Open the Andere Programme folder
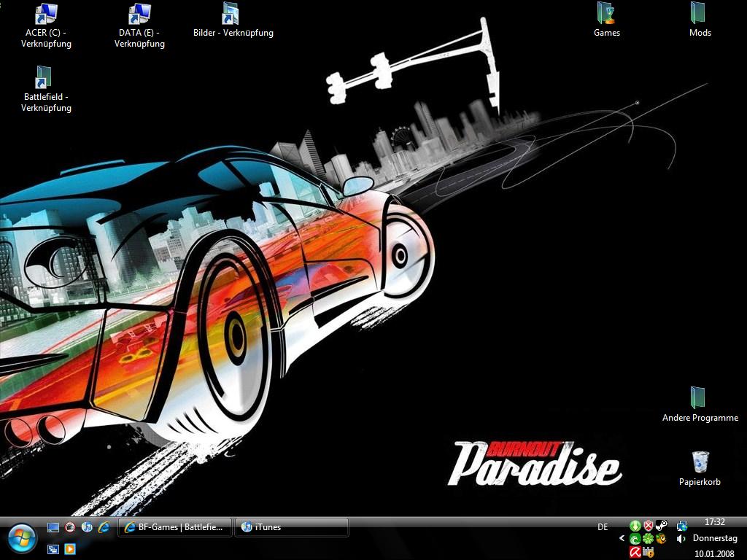This screenshot has height=560, width=747. (700, 405)
